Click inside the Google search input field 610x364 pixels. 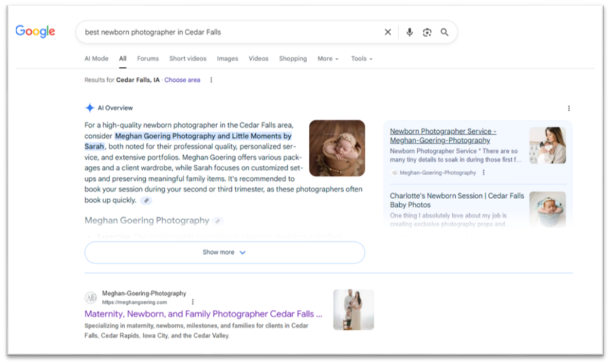tap(229, 32)
